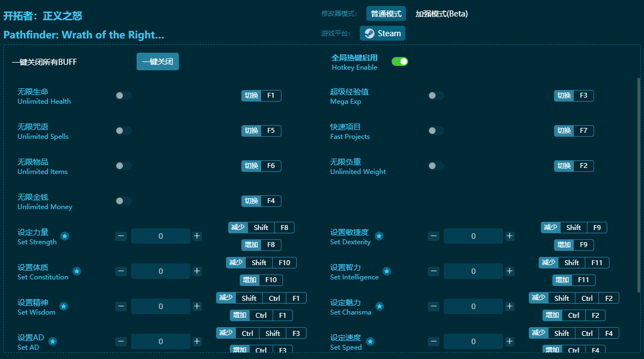Click the F4 toggle hotkey for Unlimited Money
The height and width of the screenshot is (359, 644).
point(261,201)
